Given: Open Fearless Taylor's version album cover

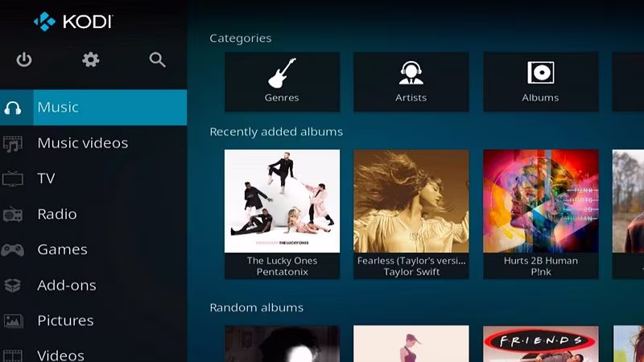Looking at the screenshot, I should (x=411, y=201).
